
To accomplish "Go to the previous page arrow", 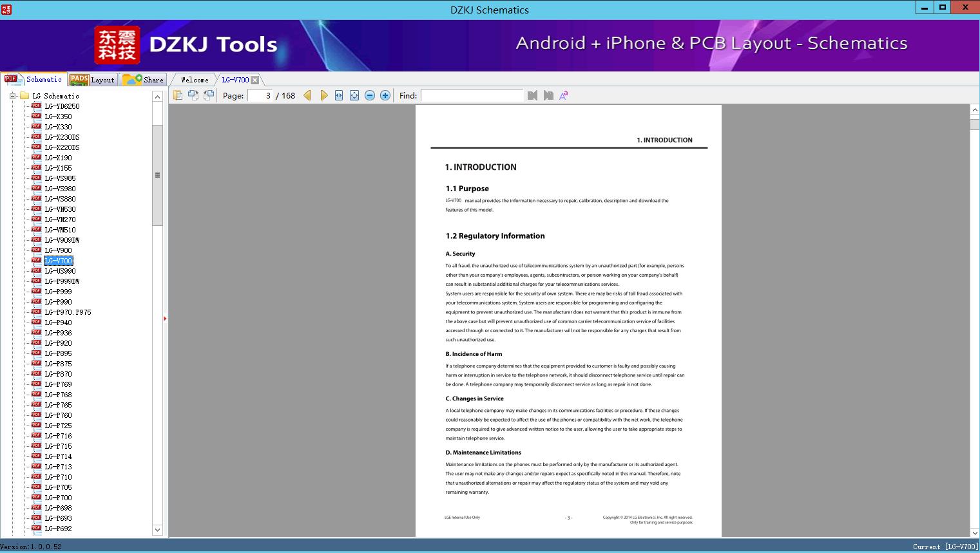I will (307, 95).
